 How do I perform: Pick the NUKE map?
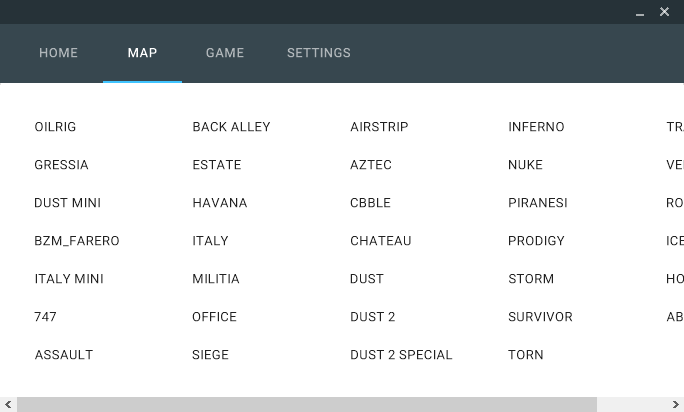[525, 165]
